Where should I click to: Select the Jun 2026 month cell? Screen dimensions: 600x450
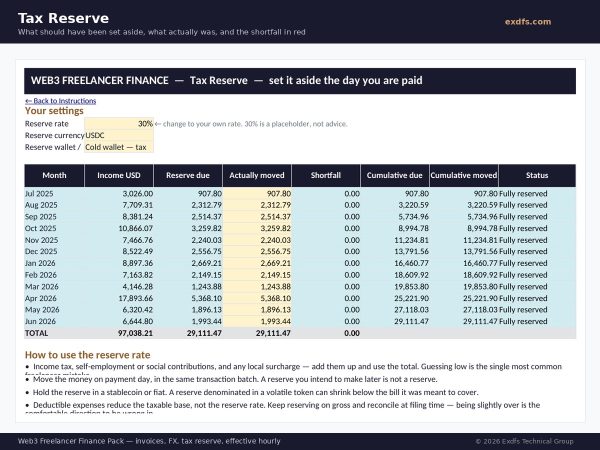pos(54,321)
